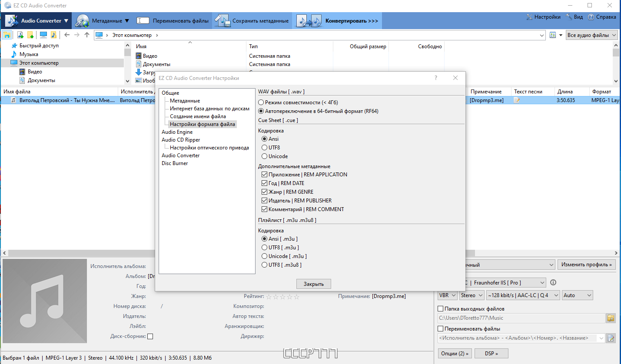Image resolution: width=621 pixels, height=364 pixels.
Task: Click the up-arrow parent folder icon
Action: 87,35
